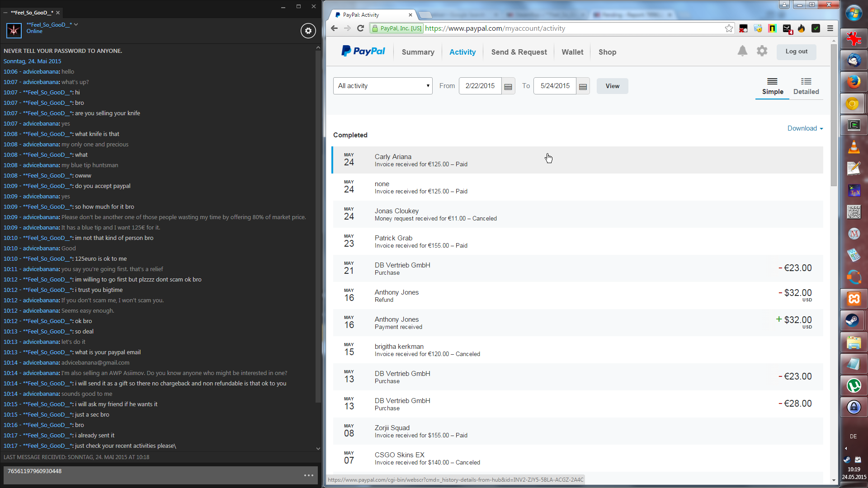Click the Steam icon in the taskbar

tap(853, 320)
